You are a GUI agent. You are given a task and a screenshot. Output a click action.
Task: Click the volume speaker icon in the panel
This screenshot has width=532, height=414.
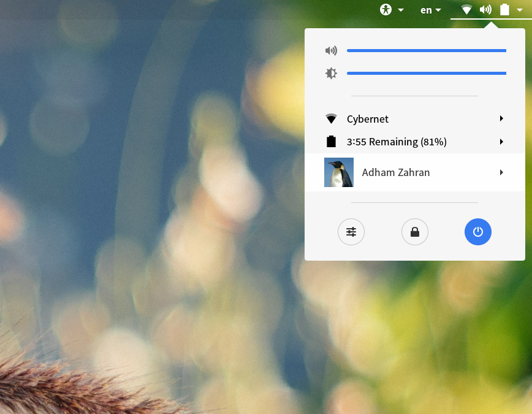coord(331,51)
